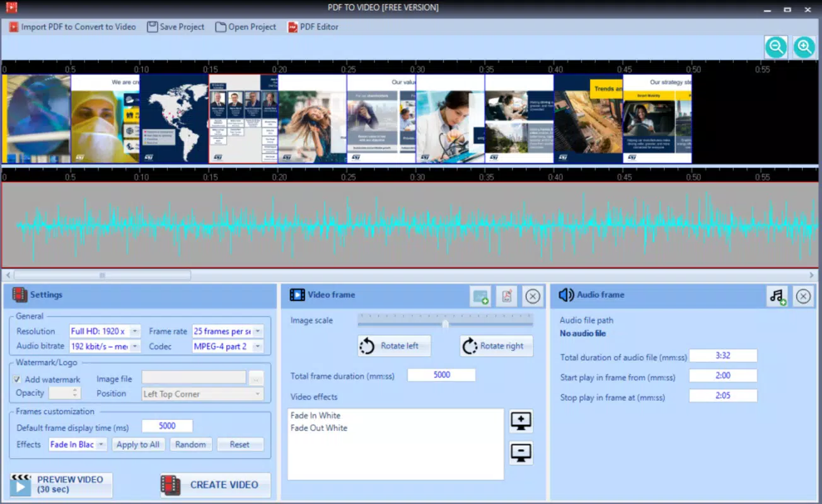Image resolution: width=822 pixels, height=504 pixels.
Task: Click the Random effects button
Action: pyautogui.click(x=190, y=445)
